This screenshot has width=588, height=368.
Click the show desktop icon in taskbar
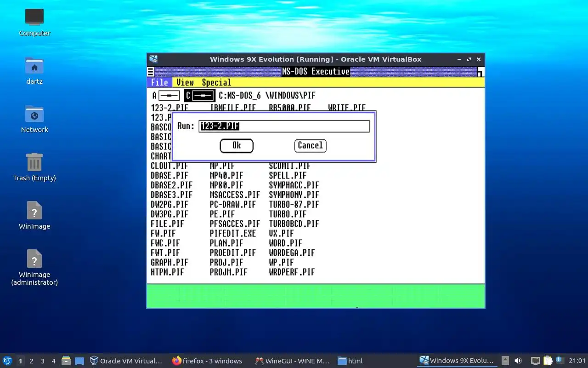(79, 361)
